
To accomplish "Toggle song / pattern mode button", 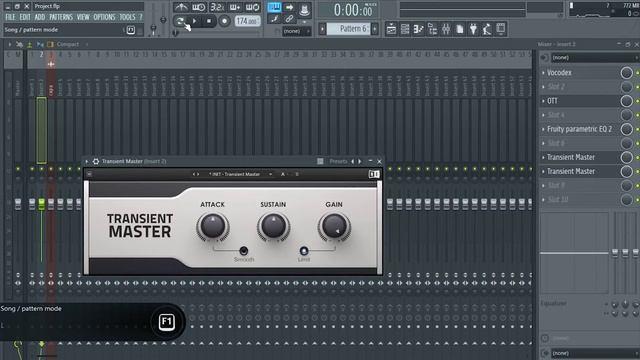I will pyautogui.click(x=180, y=20).
